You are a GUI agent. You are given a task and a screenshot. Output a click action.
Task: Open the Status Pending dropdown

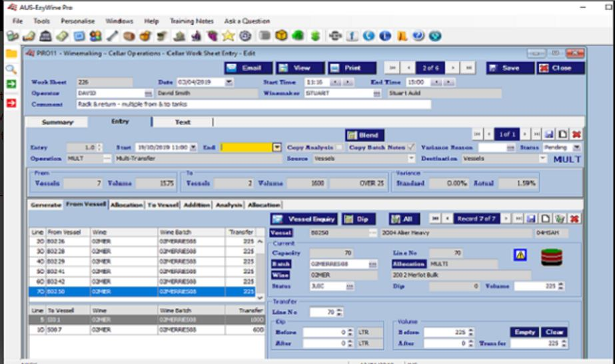pyautogui.click(x=576, y=147)
